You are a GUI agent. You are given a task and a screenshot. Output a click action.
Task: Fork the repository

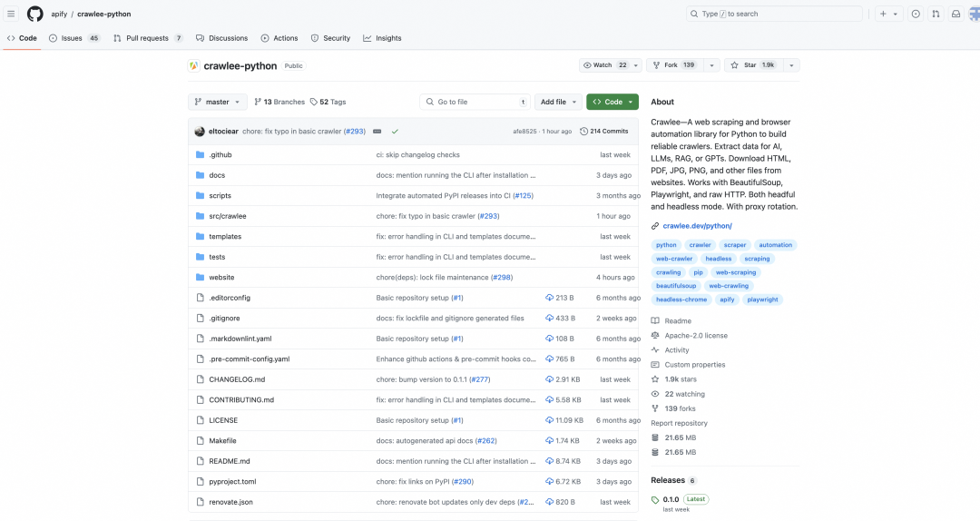point(676,65)
